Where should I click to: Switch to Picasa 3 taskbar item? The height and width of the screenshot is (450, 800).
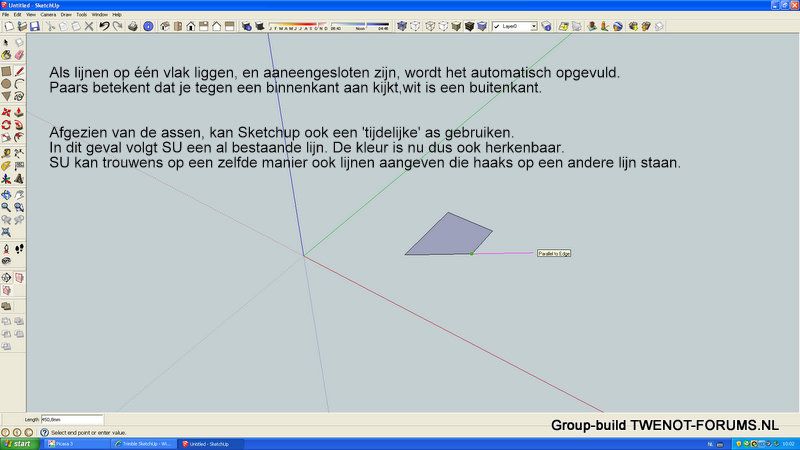[x=77, y=444]
